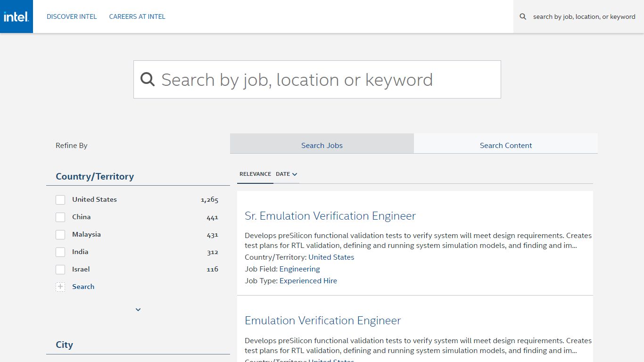
Task: Open Emulation Verification Engineer job listing
Action: click(323, 321)
